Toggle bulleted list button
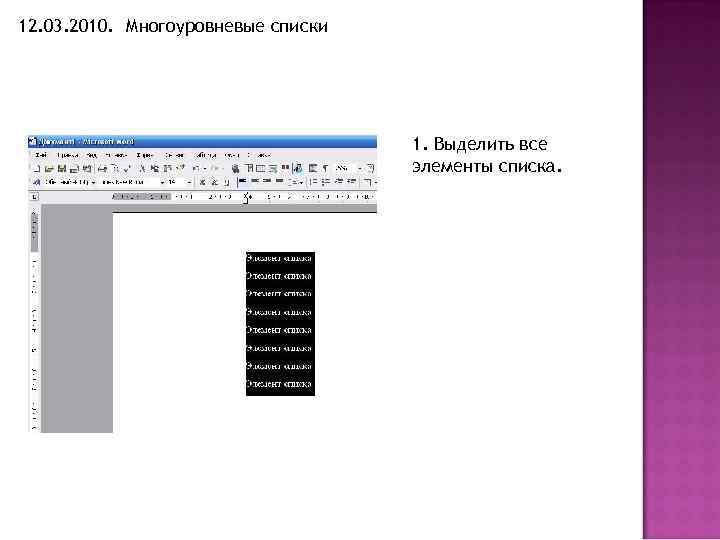The width and height of the screenshot is (720, 540). [326, 181]
